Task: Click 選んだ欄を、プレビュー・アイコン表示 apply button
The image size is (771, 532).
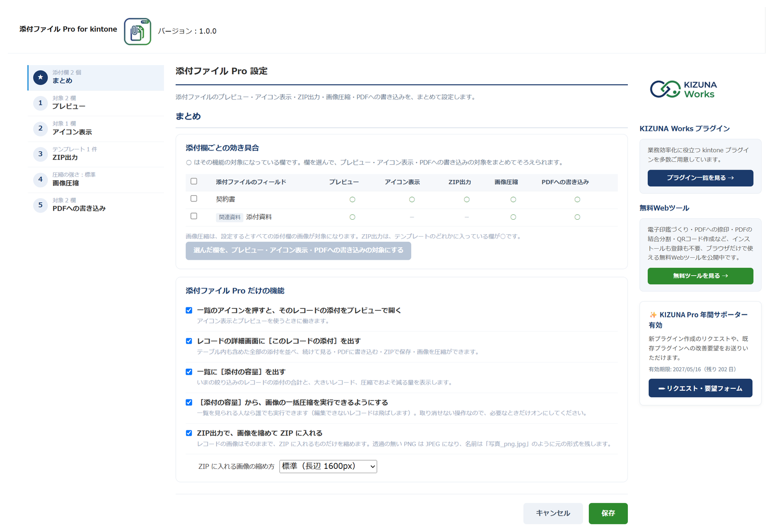Action: coord(298,251)
